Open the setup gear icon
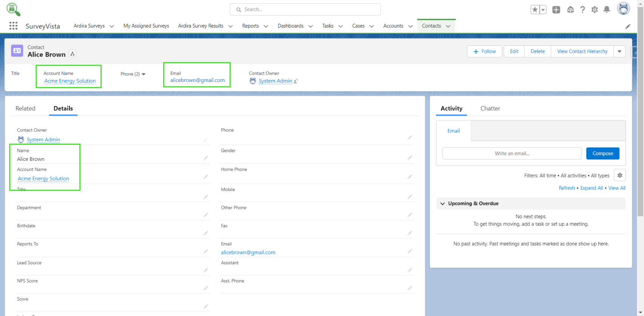644x316 pixels. pos(595,10)
